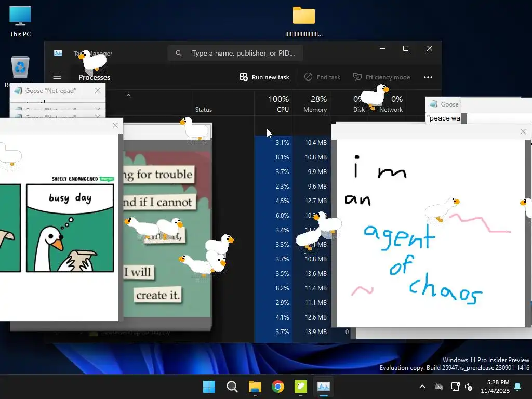The height and width of the screenshot is (399, 532).
Task: Click the peace was text in Goose notepad
Action: 444,118
